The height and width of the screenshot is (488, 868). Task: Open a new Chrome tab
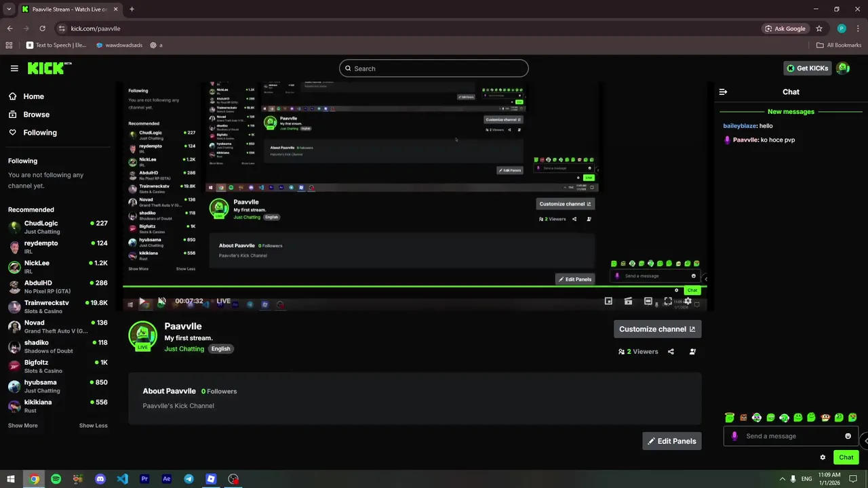(x=132, y=9)
